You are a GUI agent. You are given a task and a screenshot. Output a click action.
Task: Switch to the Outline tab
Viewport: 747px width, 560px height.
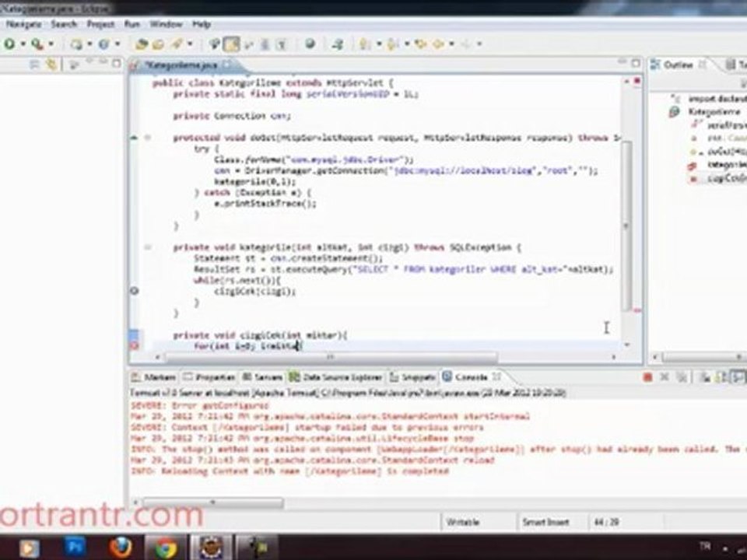coord(678,65)
